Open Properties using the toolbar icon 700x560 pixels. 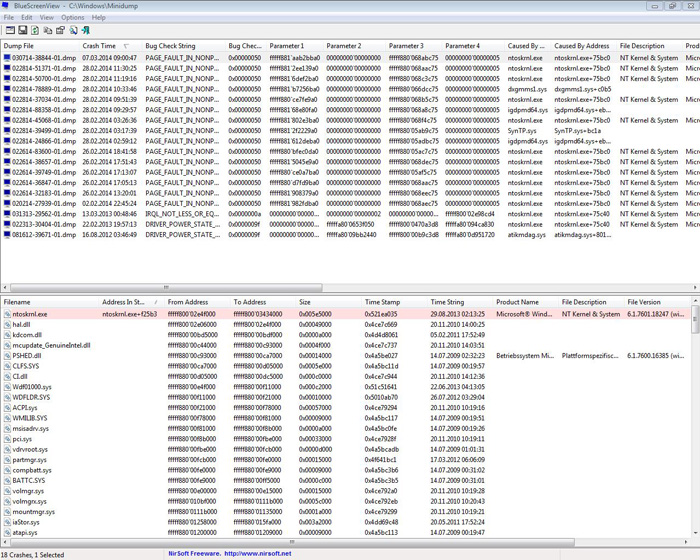(x=60, y=31)
